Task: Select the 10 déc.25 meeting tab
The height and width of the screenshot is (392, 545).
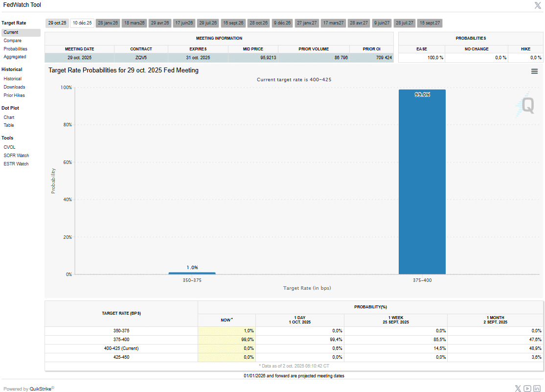Action: [x=82, y=23]
